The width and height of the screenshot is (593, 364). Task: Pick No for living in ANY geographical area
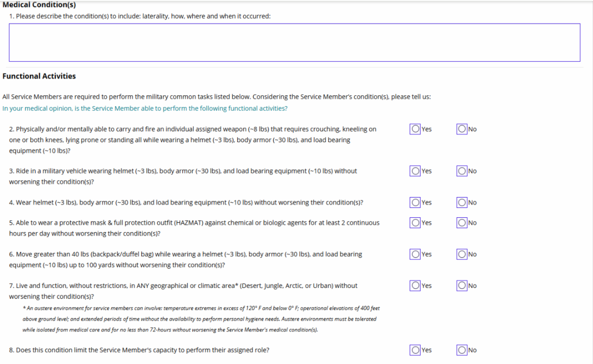click(x=462, y=285)
